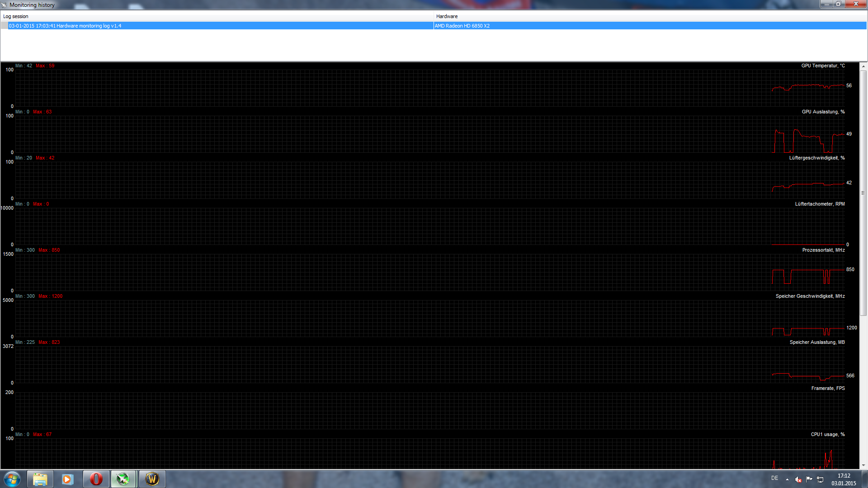Image resolution: width=868 pixels, height=488 pixels.
Task: Open Action Center flag icon
Action: [x=809, y=479]
